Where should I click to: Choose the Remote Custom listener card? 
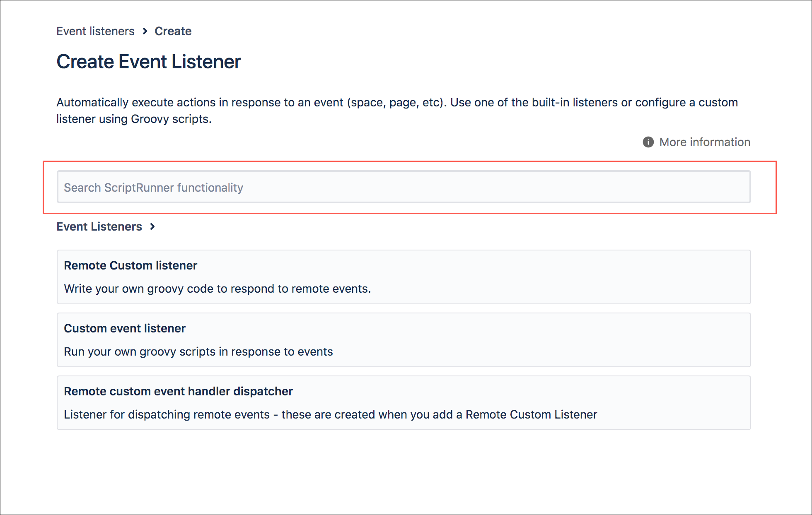[x=404, y=277]
